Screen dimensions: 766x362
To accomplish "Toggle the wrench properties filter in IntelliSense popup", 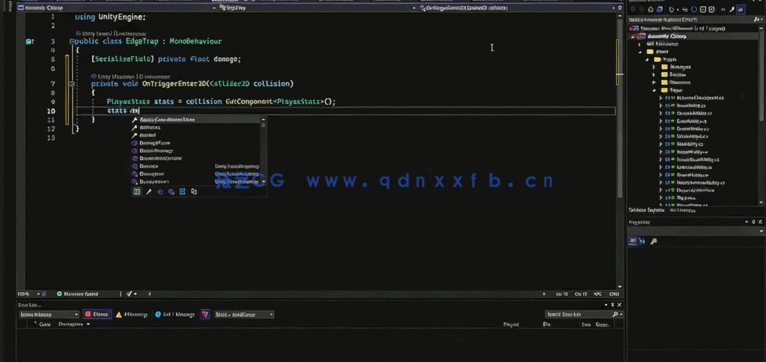I will pyautogui.click(x=149, y=192).
